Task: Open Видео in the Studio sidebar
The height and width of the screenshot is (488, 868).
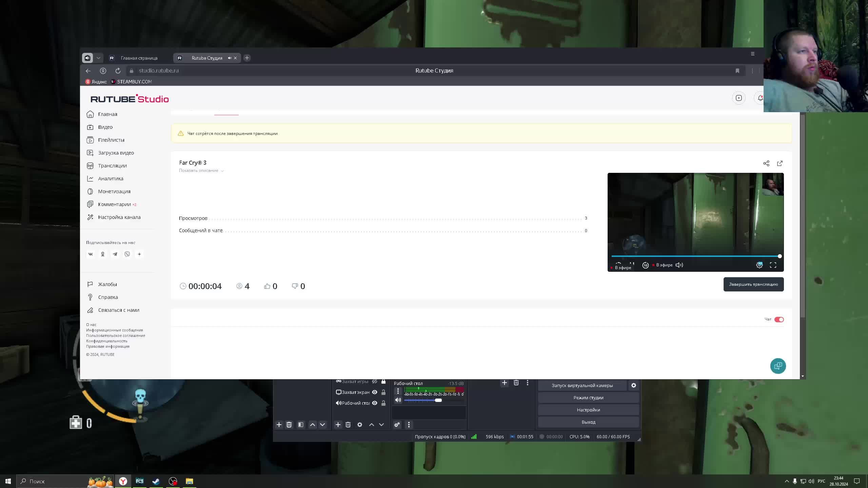Action: pyautogui.click(x=105, y=127)
